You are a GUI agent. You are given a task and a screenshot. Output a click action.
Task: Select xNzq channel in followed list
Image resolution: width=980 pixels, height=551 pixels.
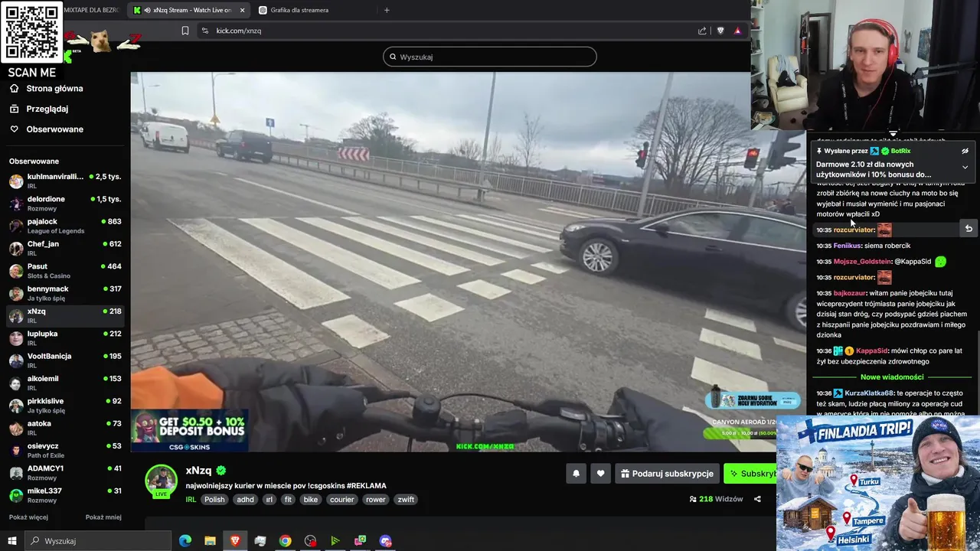[65, 315]
